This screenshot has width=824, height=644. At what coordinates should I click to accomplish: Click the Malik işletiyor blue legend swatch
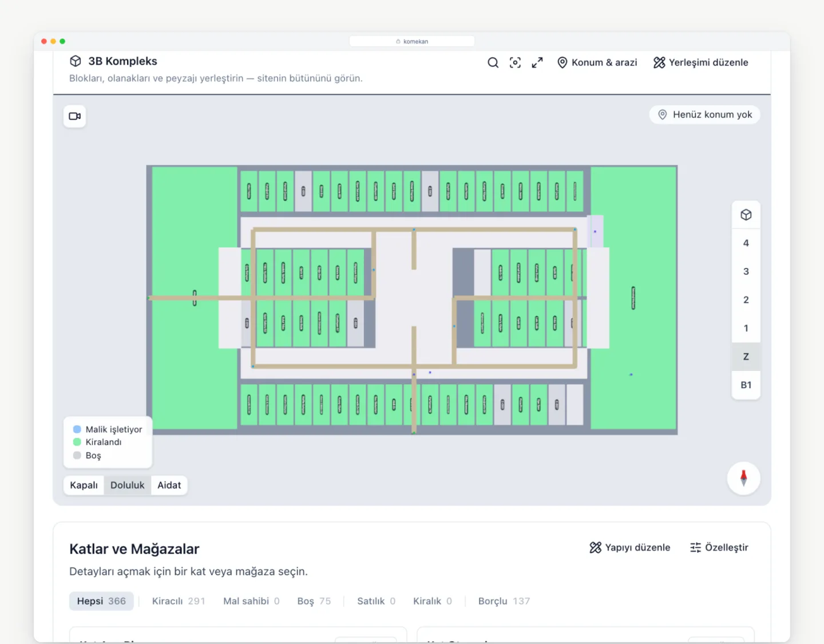[77, 429]
